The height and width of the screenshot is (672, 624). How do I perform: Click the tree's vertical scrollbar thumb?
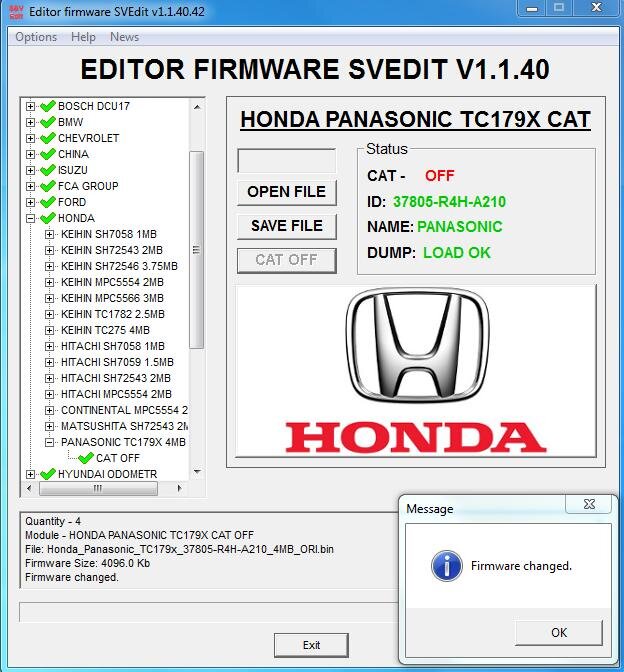196,250
